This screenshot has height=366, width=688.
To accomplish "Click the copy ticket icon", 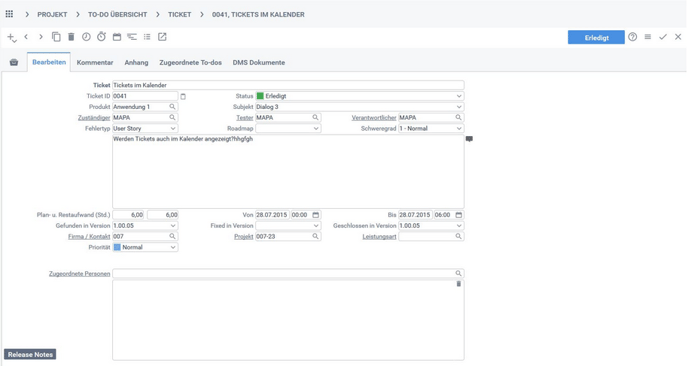I will tap(56, 37).
